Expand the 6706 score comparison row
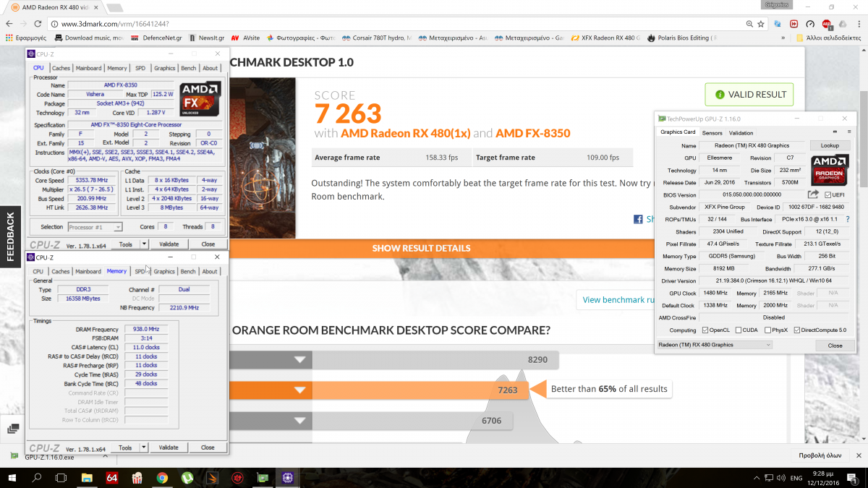 point(300,421)
